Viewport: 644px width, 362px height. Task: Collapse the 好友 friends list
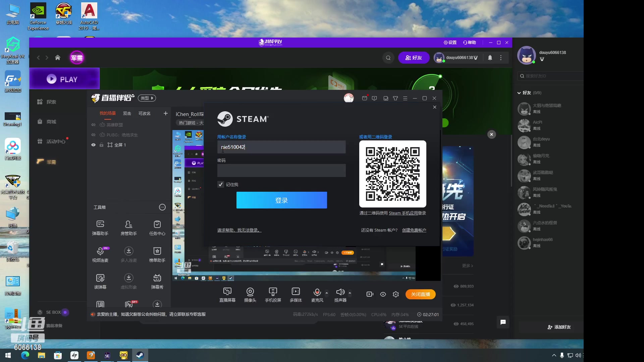tap(519, 93)
